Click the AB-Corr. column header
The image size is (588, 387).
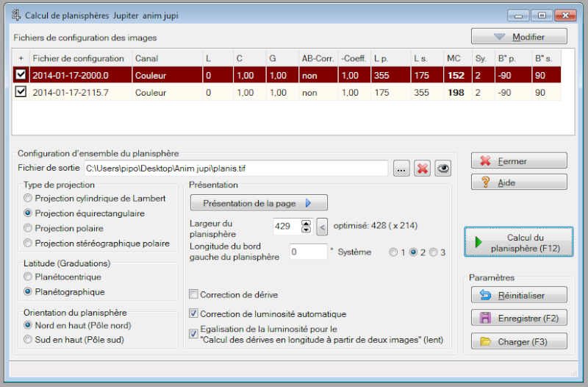click(318, 58)
